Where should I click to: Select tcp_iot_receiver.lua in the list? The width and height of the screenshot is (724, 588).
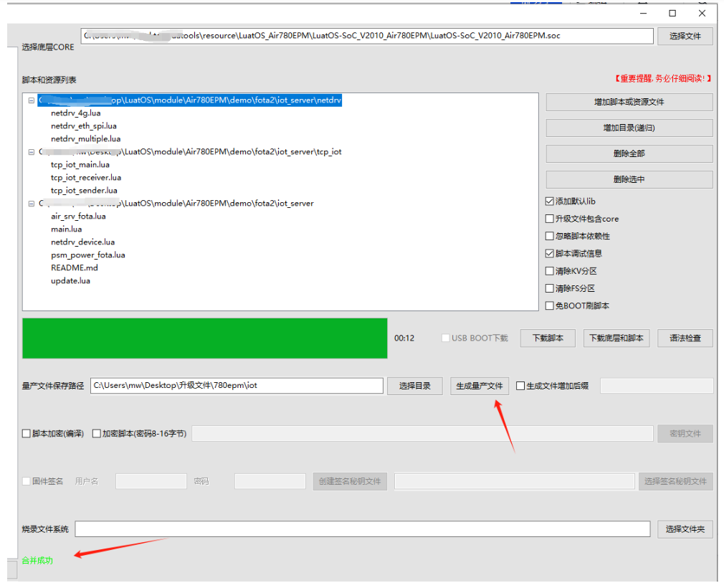pos(86,178)
